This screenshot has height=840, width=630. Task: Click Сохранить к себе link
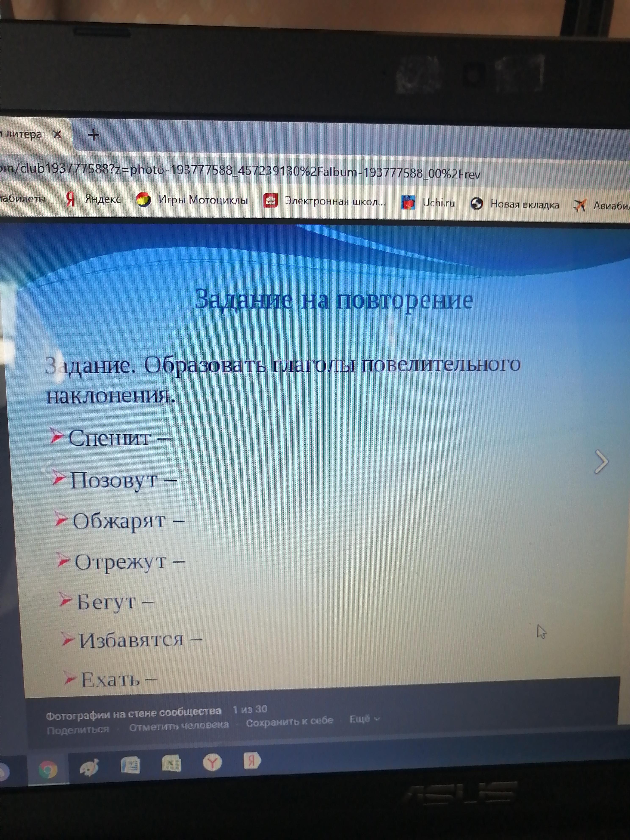(289, 721)
